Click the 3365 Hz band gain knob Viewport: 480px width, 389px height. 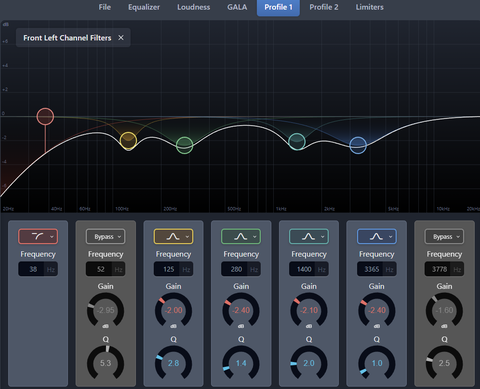click(377, 311)
